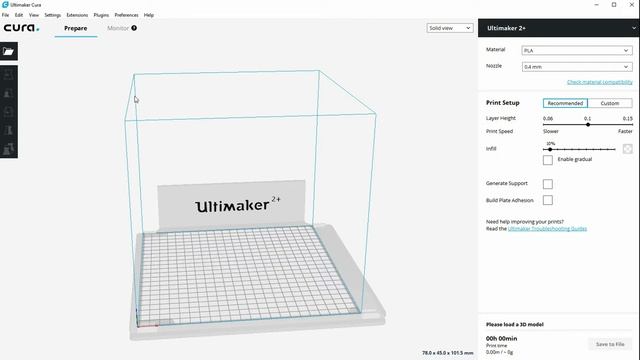The height and width of the screenshot is (360, 640).
Task: Click the 0.06 layer height value
Action: (548, 118)
